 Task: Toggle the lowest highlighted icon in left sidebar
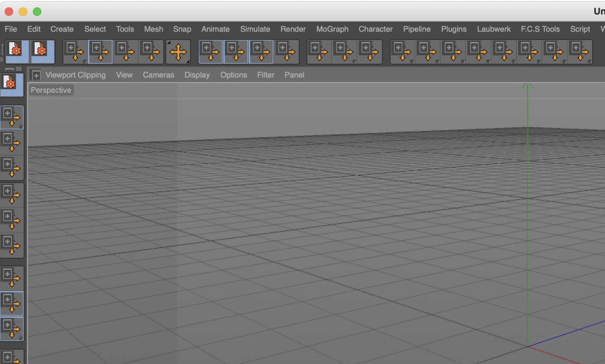pyautogui.click(x=12, y=329)
